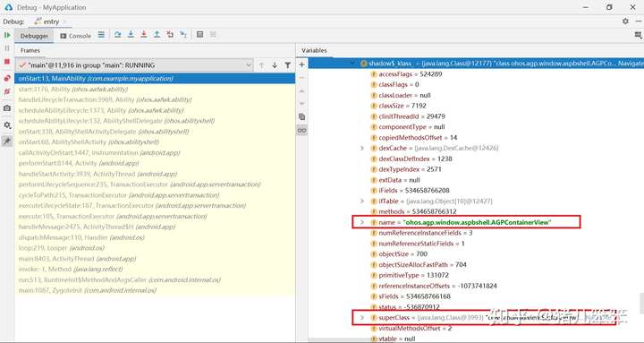Switch to the Debugger tab
The image size is (644, 343).
tap(34, 36)
